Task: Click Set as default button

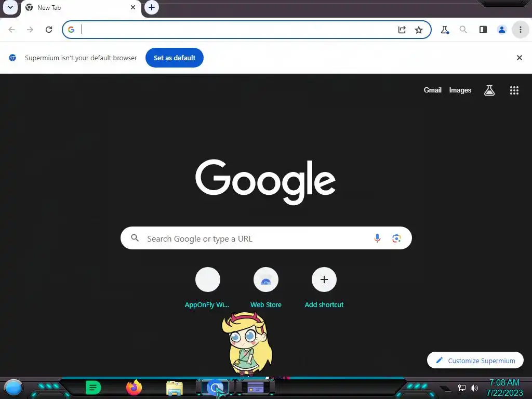Action: 175,58
